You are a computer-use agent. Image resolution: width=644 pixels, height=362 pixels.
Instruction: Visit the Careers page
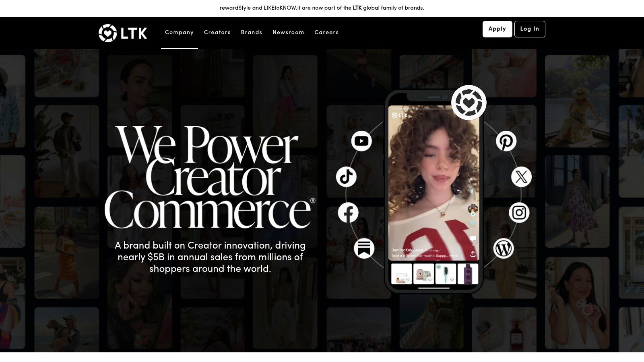click(x=326, y=33)
